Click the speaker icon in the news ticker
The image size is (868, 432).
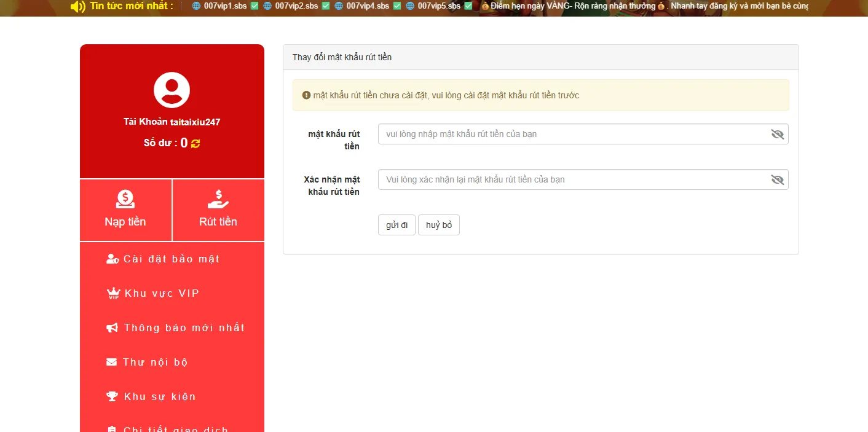[x=76, y=7]
